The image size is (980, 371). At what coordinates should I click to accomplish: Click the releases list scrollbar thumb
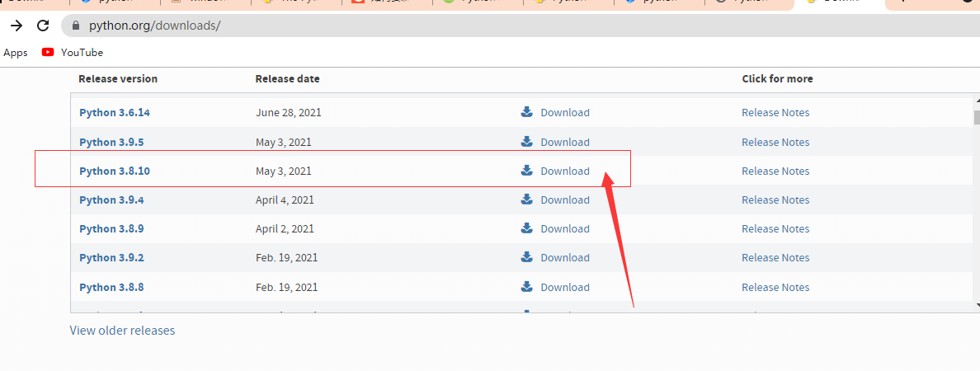[x=977, y=117]
